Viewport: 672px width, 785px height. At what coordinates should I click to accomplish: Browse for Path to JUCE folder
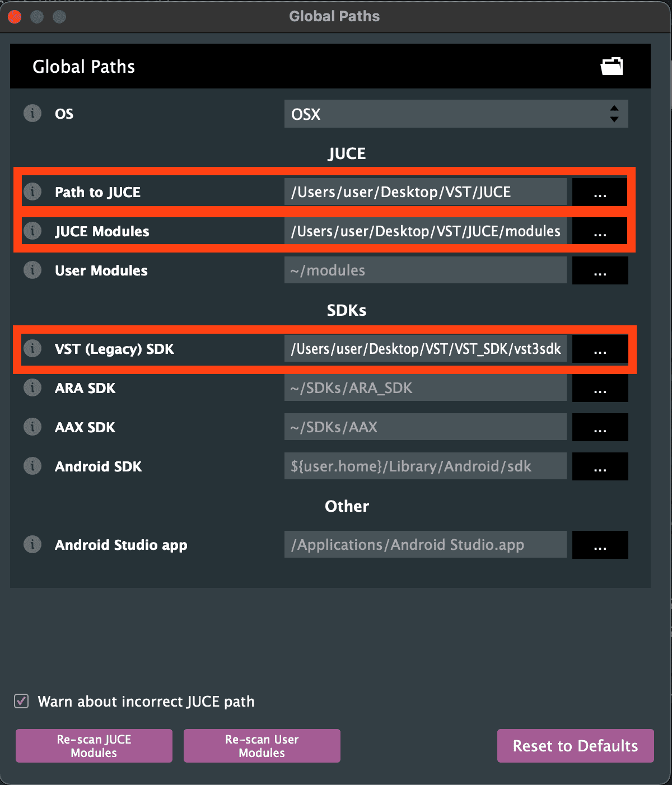click(600, 192)
